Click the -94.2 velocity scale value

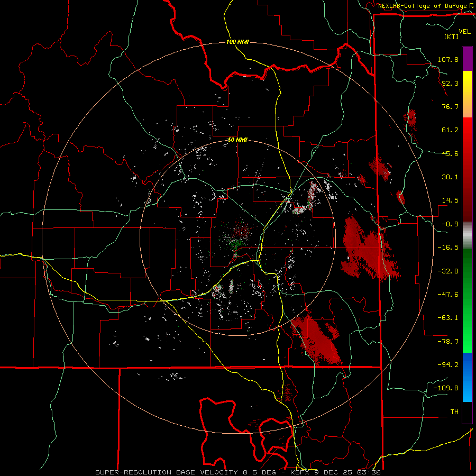(448, 365)
